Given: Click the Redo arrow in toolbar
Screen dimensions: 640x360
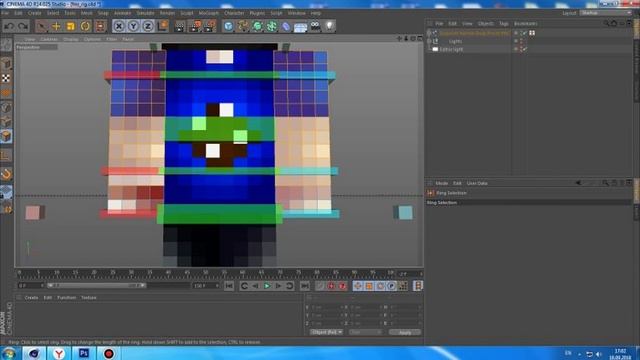Looking at the screenshot, I should (23, 26).
